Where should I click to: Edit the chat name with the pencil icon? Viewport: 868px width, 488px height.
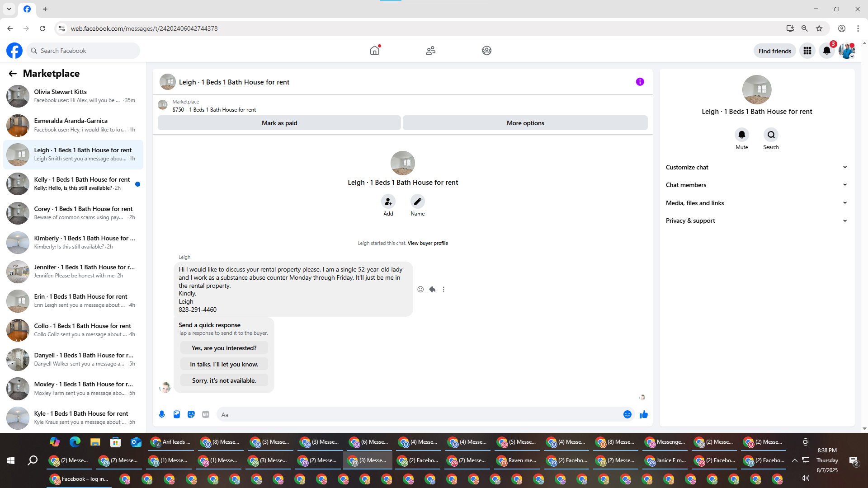[418, 202]
